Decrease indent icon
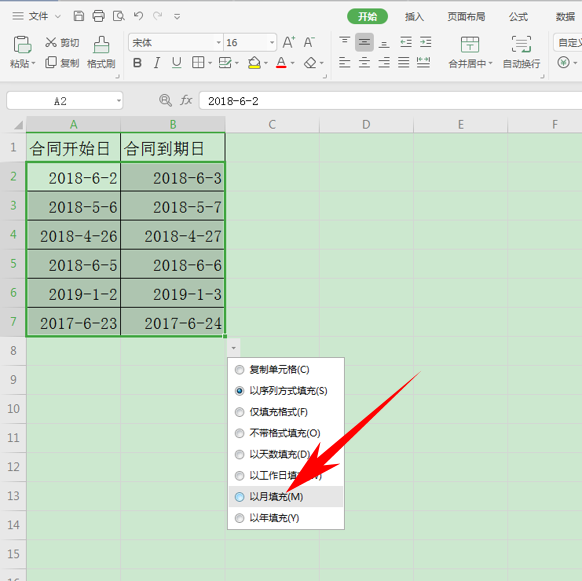This screenshot has height=581, width=582. point(406,42)
